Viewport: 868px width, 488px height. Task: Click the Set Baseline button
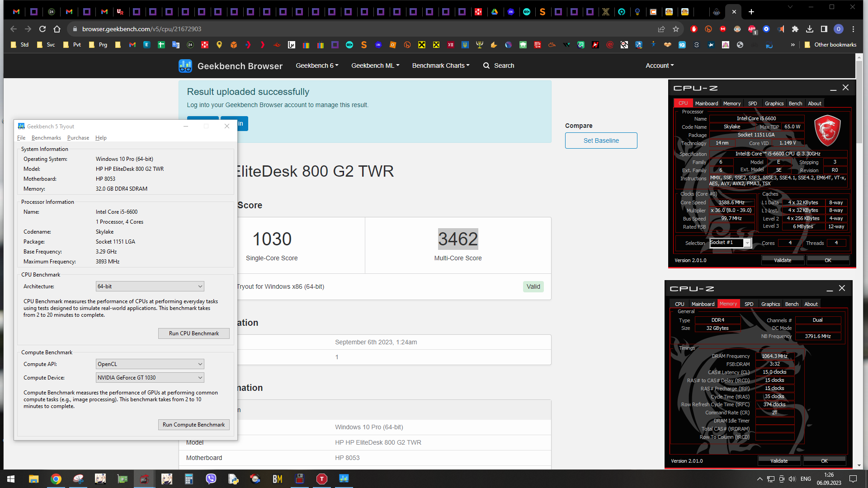tap(601, 141)
